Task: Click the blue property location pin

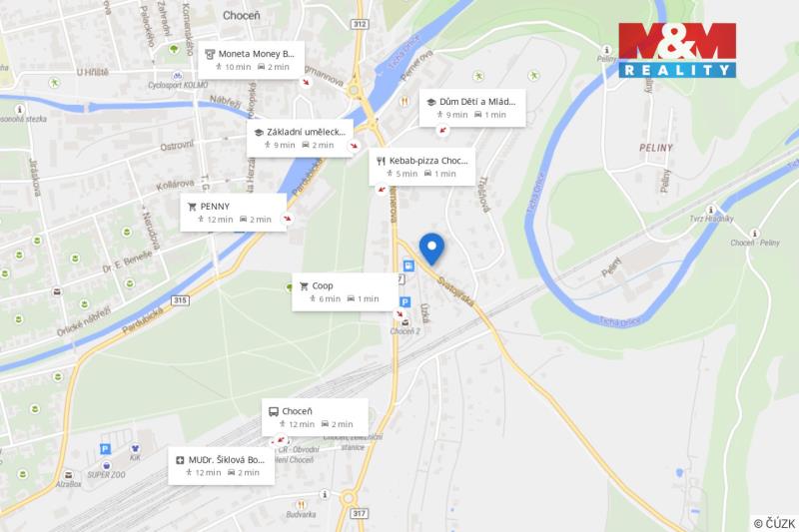Action: 431,249
